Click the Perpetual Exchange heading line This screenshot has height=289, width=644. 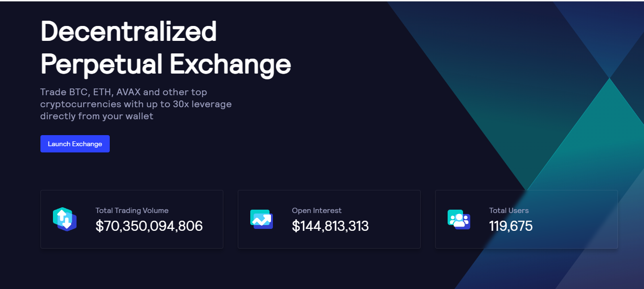[166, 64]
